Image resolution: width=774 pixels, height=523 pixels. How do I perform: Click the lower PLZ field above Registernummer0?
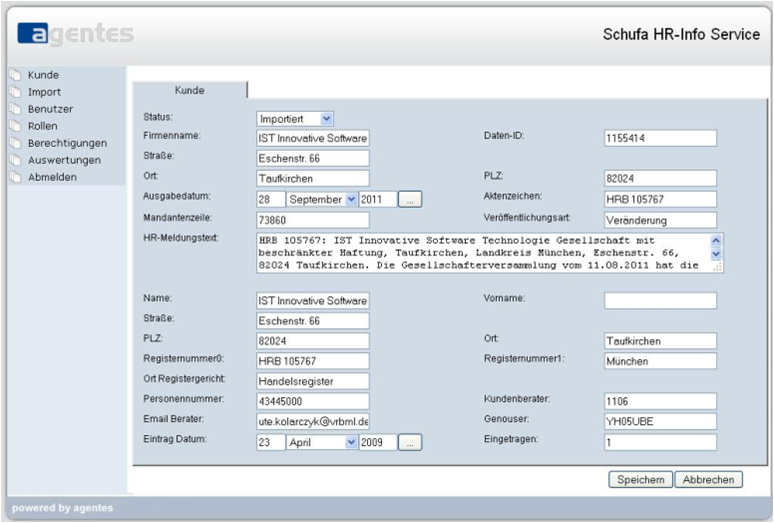pos(313,341)
